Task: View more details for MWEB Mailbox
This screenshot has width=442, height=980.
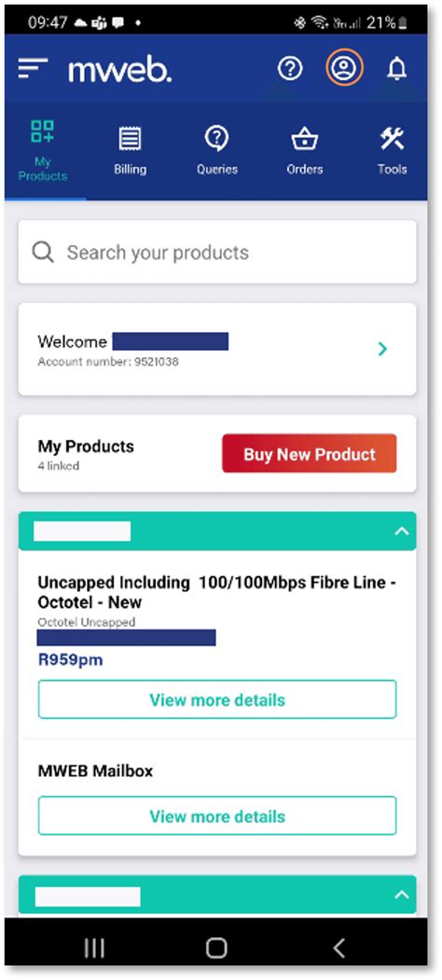Action: [x=217, y=816]
